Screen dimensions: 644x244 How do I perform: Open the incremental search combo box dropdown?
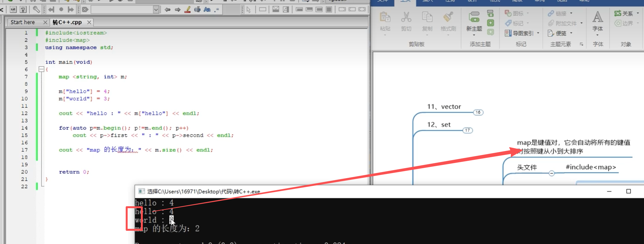tap(156, 9)
